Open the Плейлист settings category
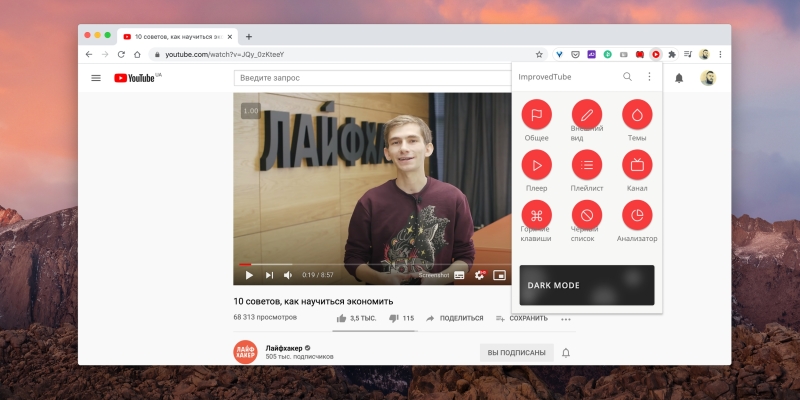Image resolution: width=800 pixels, height=400 pixels. [x=587, y=165]
